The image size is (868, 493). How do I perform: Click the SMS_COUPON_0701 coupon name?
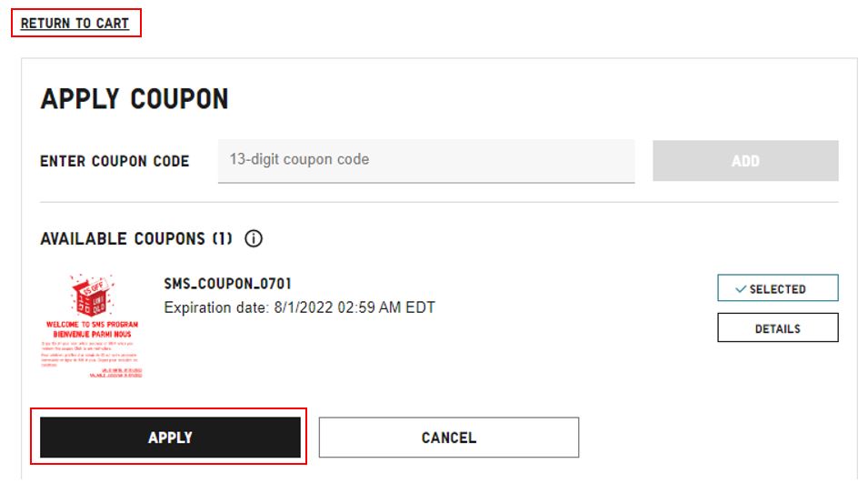tap(227, 285)
